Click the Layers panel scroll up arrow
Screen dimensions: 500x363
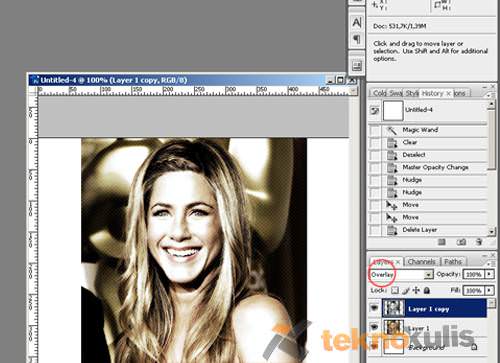coord(491,303)
